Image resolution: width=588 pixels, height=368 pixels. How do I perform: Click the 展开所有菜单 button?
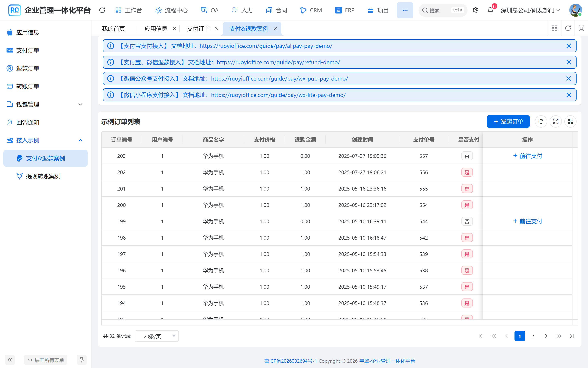(x=46, y=360)
